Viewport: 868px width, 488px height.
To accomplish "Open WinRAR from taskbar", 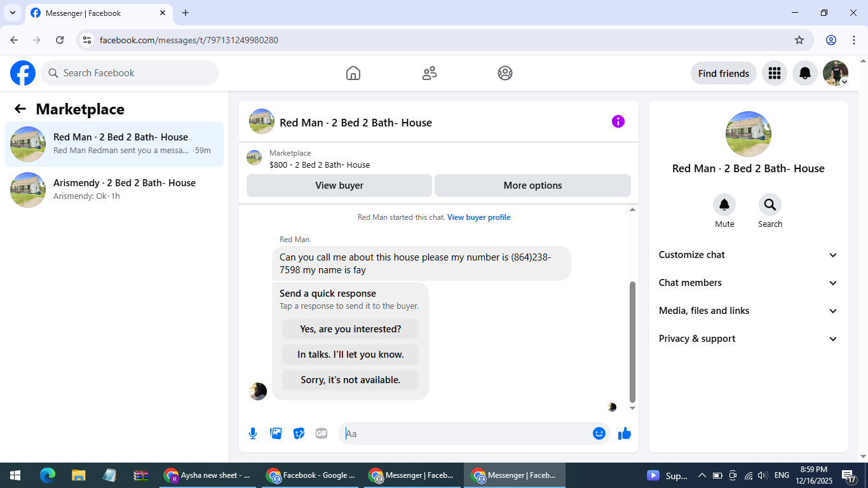I will pos(140,475).
